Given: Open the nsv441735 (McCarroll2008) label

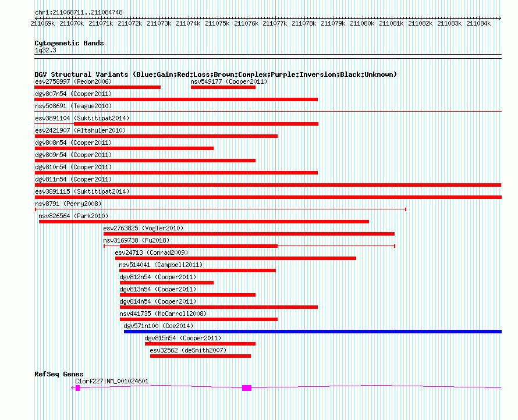Looking at the screenshot, I should coord(163,314).
